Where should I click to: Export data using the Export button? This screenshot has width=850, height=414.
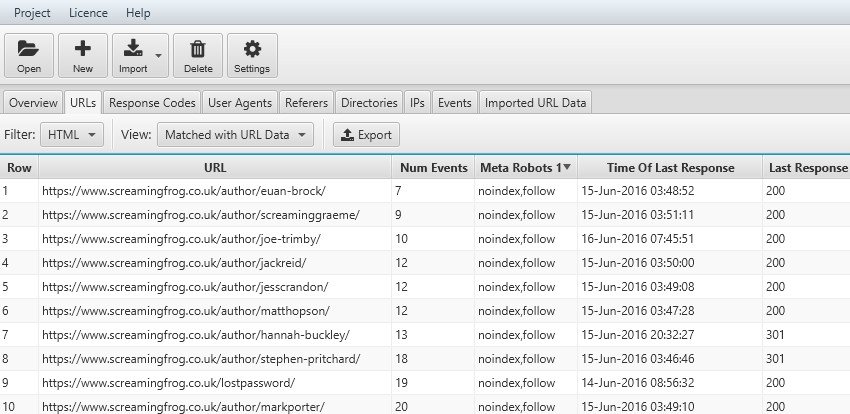(366, 135)
